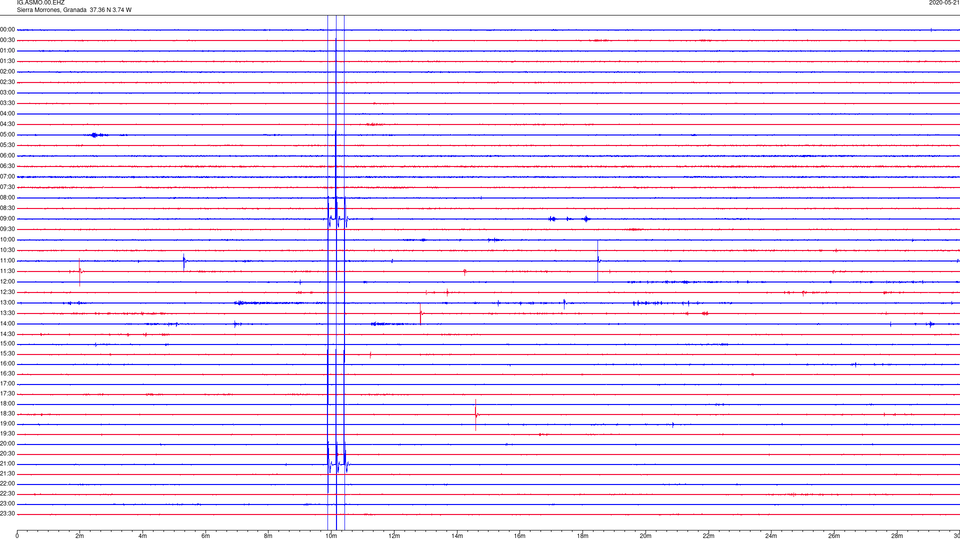
Task: Click the blob event on the 05:00 trace
Action: (95, 135)
